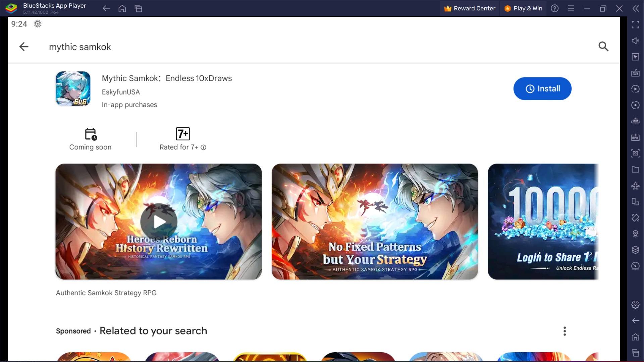Open BlueStacks Reward Center
Image resolution: width=644 pixels, height=362 pixels.
click(x=470, y=8)
